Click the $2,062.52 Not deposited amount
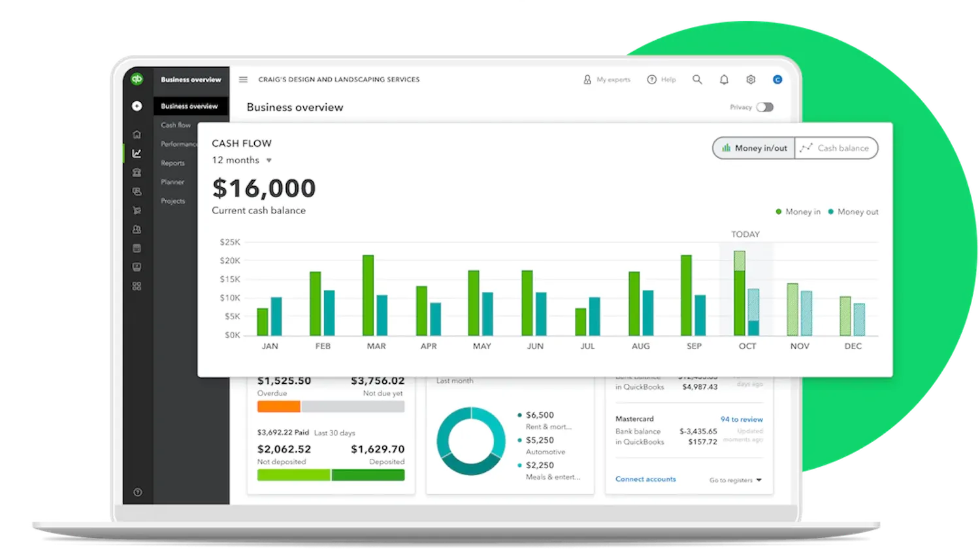Screen dimensions: 980x549 (x=284, y=449)
